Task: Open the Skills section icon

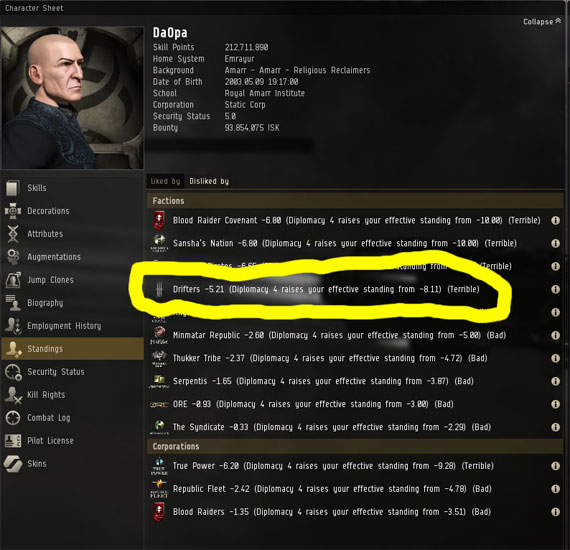Action: click(x=13, y=188)
